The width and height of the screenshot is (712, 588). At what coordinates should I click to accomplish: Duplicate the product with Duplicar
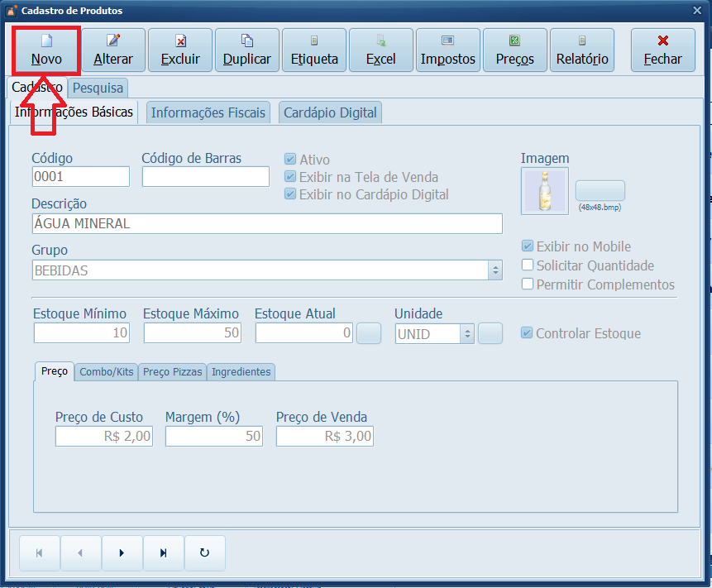(x=247, y=50)
